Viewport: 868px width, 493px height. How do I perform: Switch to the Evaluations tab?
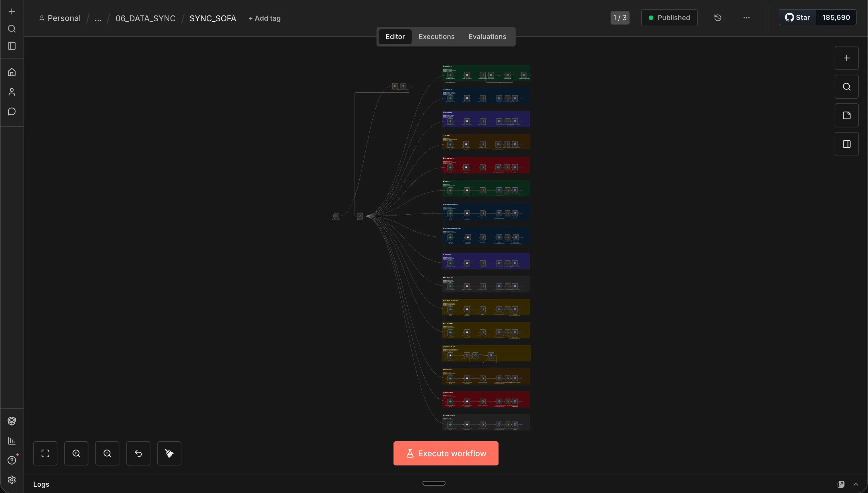[x=487, y=36]
